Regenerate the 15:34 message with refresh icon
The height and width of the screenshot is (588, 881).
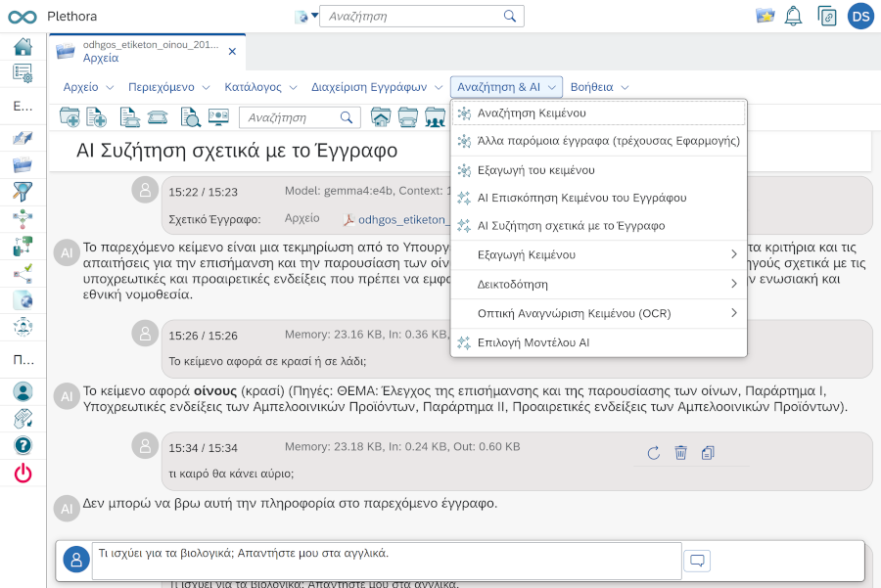(654, 453)
